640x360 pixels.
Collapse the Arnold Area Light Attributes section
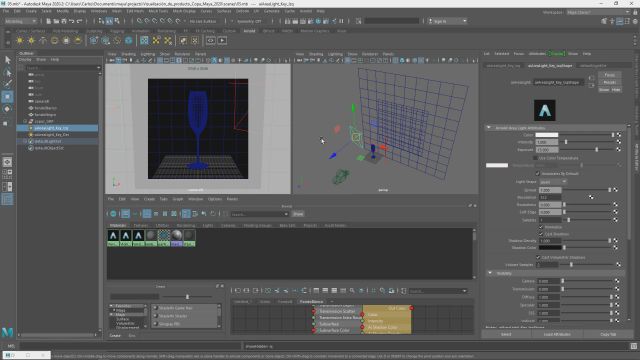click(489, 128)
